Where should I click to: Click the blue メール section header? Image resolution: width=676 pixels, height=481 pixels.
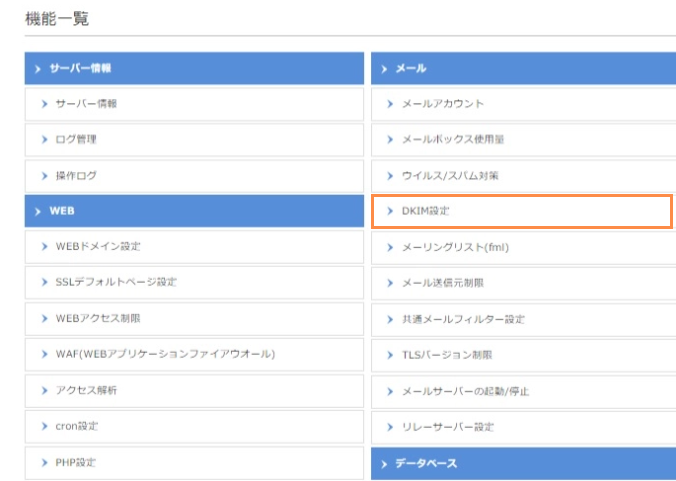point(523,68)
